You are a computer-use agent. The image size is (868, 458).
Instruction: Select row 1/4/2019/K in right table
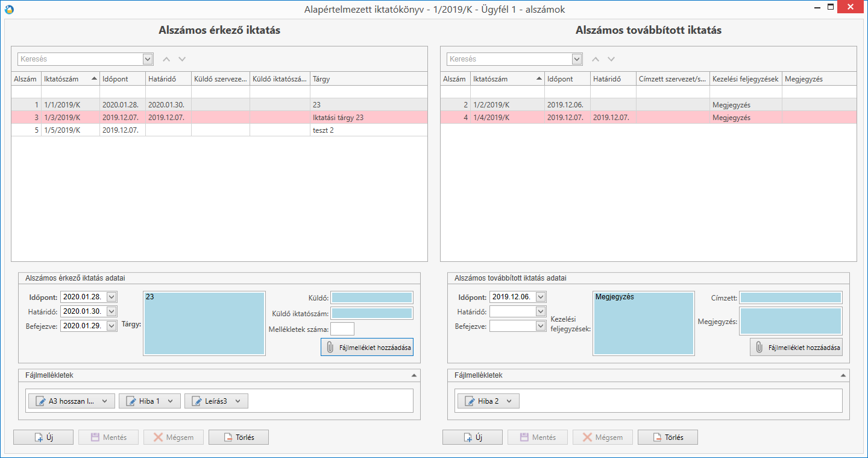coord(649,118)
